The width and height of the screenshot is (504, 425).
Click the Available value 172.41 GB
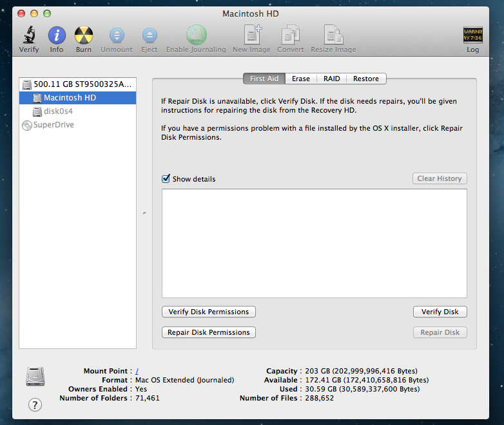coord(367,380)
